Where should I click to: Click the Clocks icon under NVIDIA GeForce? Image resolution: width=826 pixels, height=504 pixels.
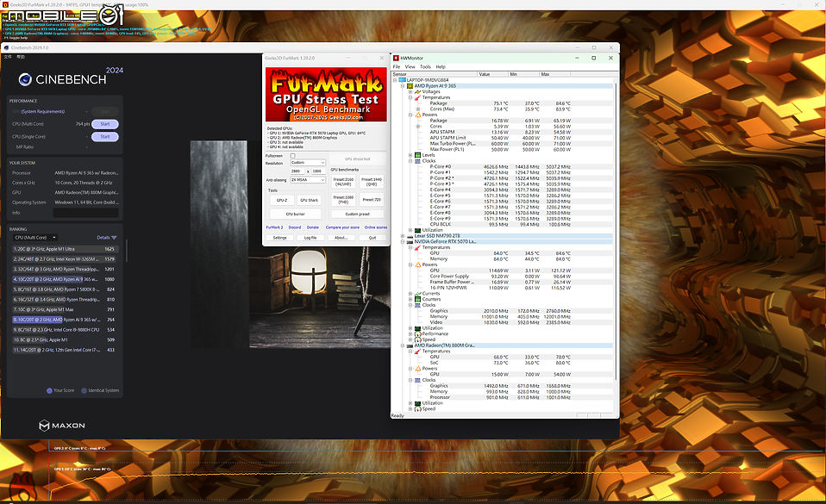[417, 305]
